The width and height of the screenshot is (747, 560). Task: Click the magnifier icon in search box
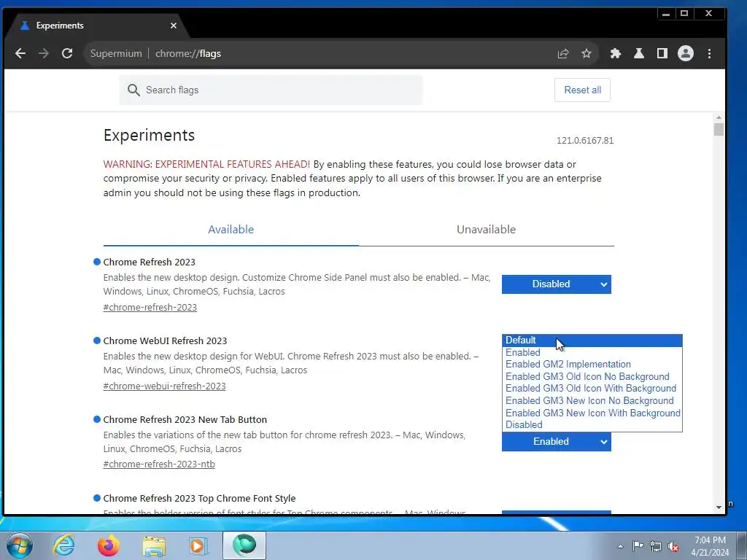pyautogui.click(x=133, y=90)
